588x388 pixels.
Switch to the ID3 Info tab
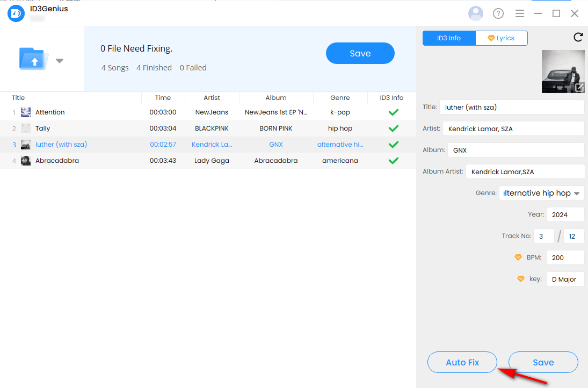[x=449, y=38]
